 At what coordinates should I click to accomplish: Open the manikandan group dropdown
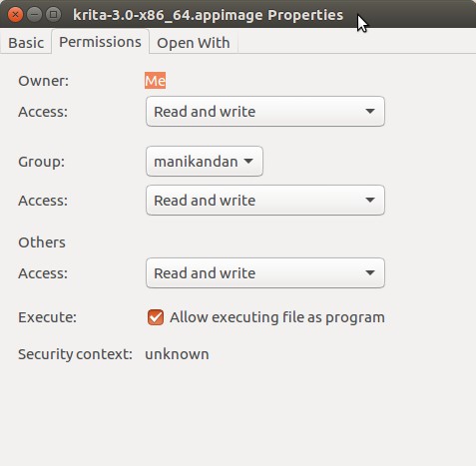pos(205,162)
